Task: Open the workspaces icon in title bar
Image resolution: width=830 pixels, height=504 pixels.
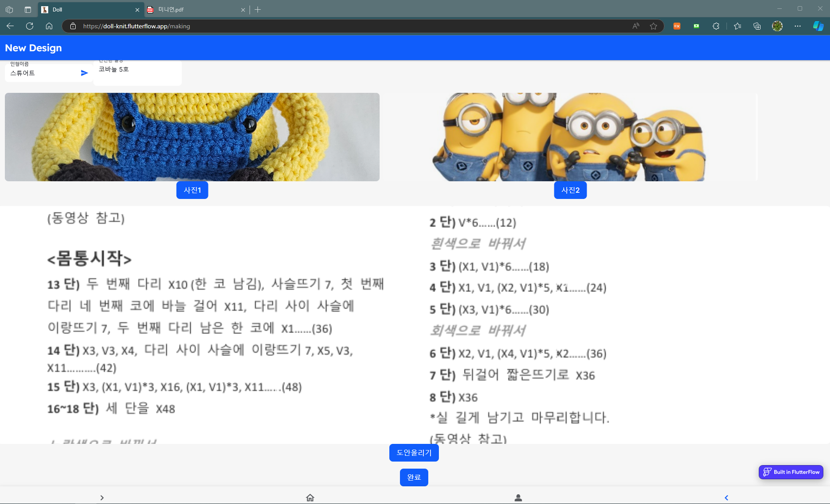Action: tap(9, 9)
